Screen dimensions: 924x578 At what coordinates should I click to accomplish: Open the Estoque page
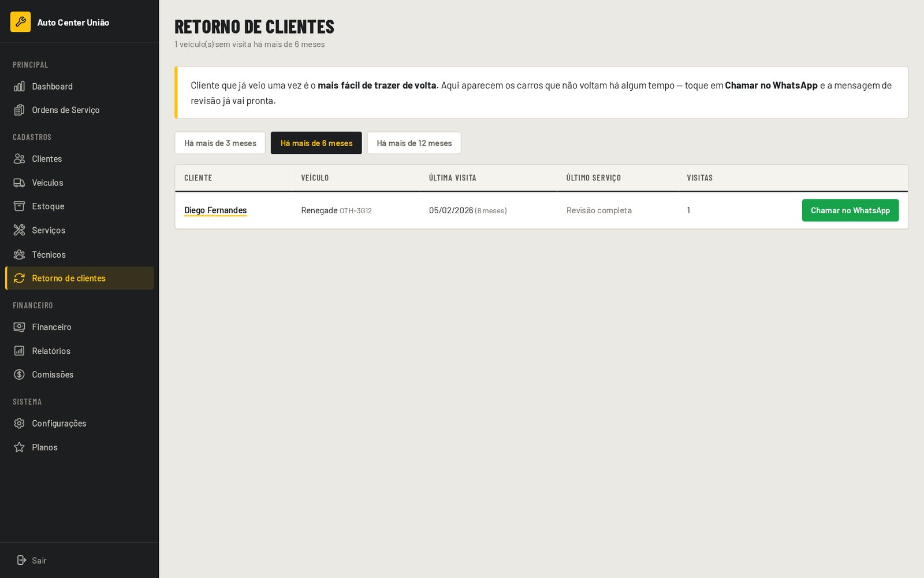[x=80, y=206]
